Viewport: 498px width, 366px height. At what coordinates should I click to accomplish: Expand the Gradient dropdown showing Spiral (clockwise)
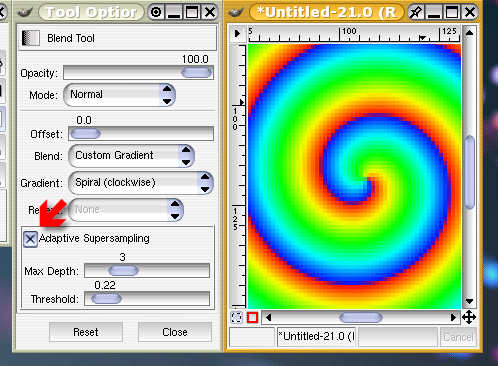point(140,183)
